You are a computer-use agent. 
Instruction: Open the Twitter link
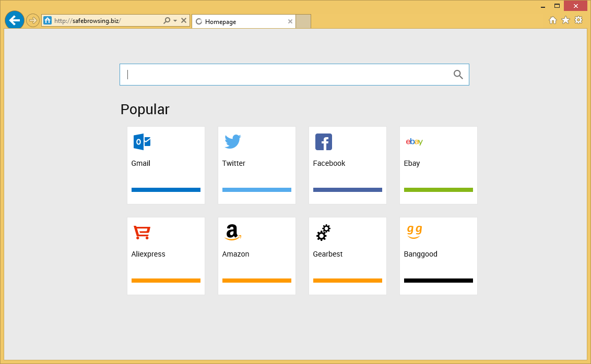[x=234, y=163]
